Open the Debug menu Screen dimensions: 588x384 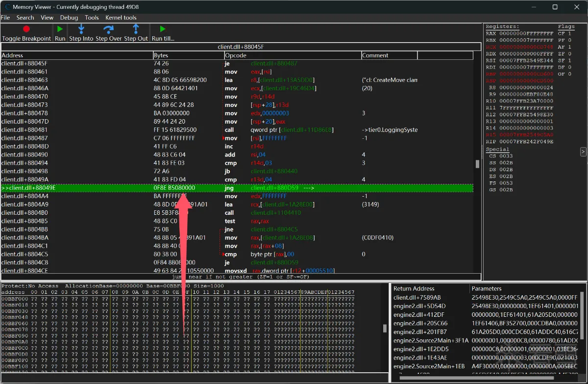tap(69, 18)
